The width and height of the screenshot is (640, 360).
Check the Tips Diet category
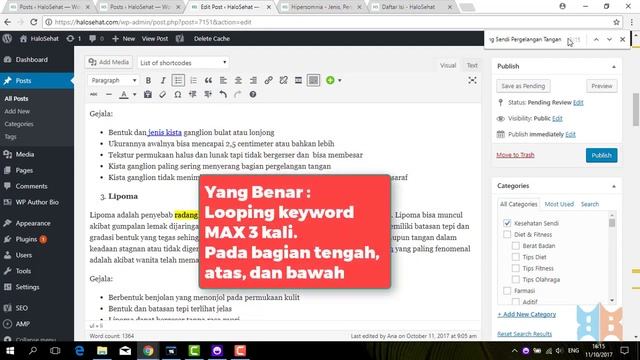[516, 257]
